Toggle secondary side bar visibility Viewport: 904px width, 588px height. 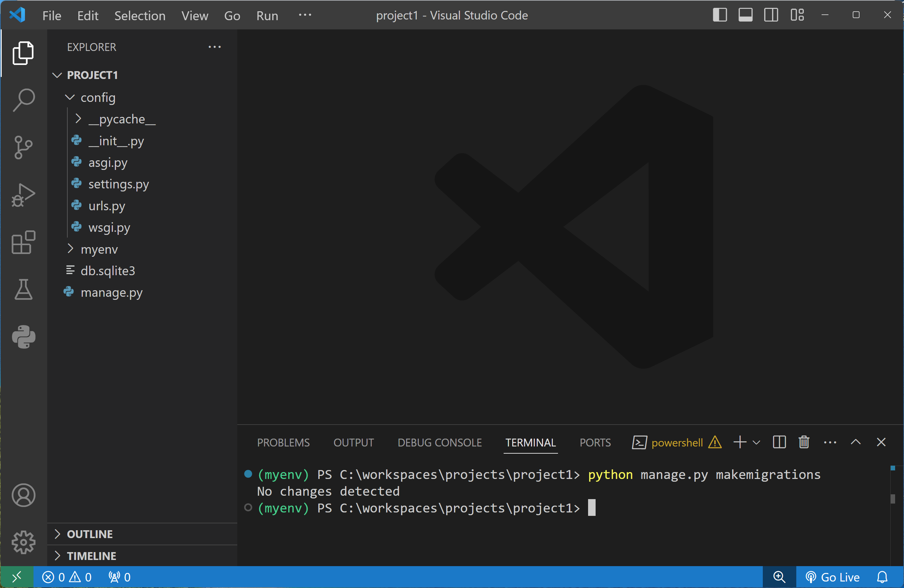771,15
